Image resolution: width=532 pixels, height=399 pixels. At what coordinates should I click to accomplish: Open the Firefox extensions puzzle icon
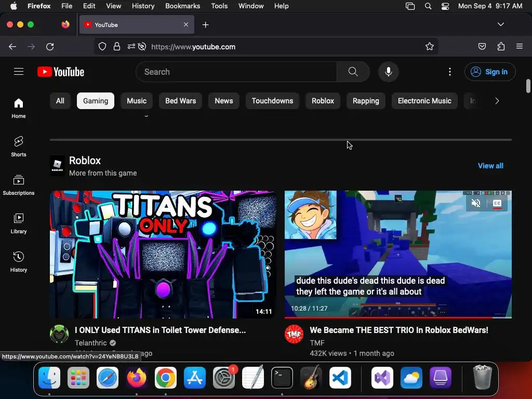501,46
